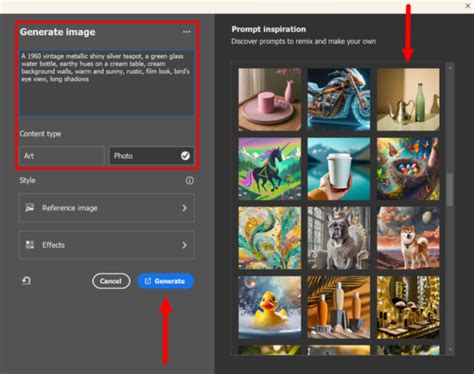This screenshot has height=374, width=474.
Task: Choose the blue motorcycle thumbnail
Action: click(339, 99)
